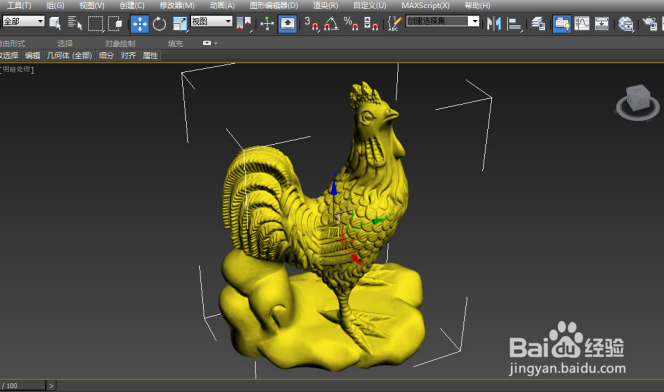Open the 组(G) menu

pyautogui.click(x=55, y=6)
